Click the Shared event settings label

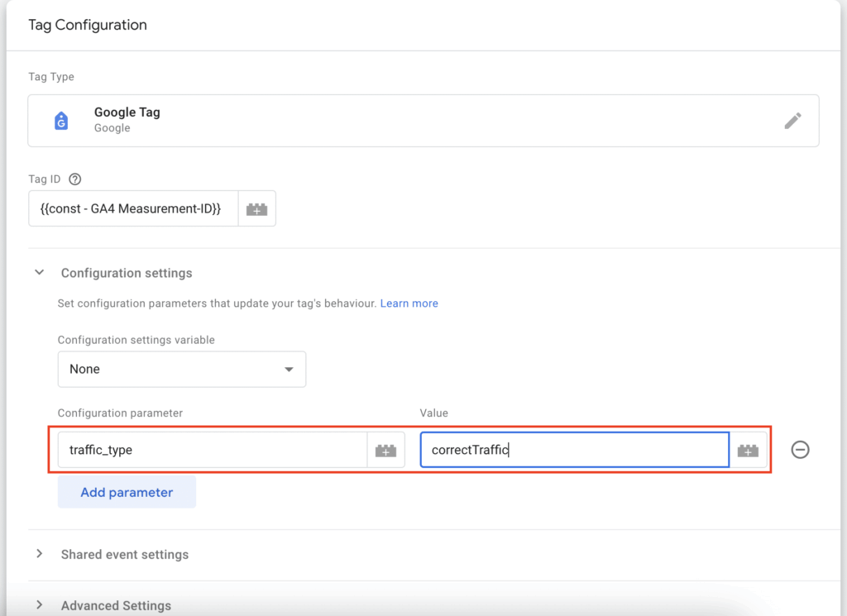(124, 555)
